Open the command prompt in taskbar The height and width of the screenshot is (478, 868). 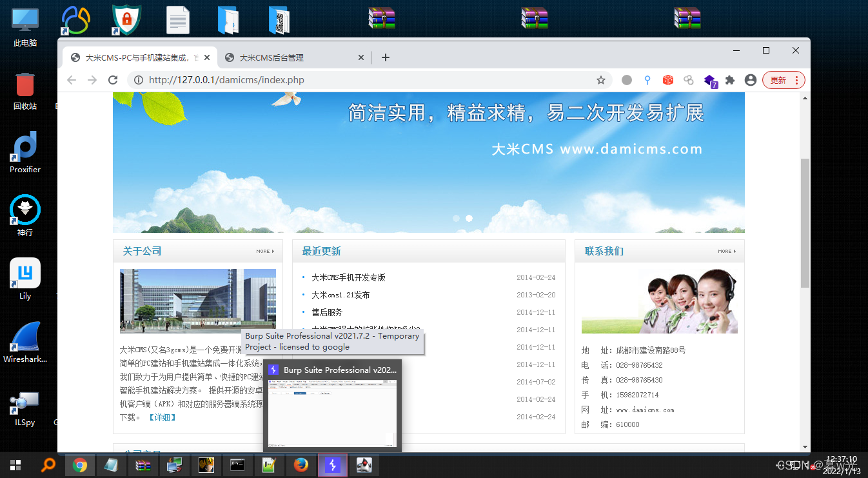pos(237,464)
